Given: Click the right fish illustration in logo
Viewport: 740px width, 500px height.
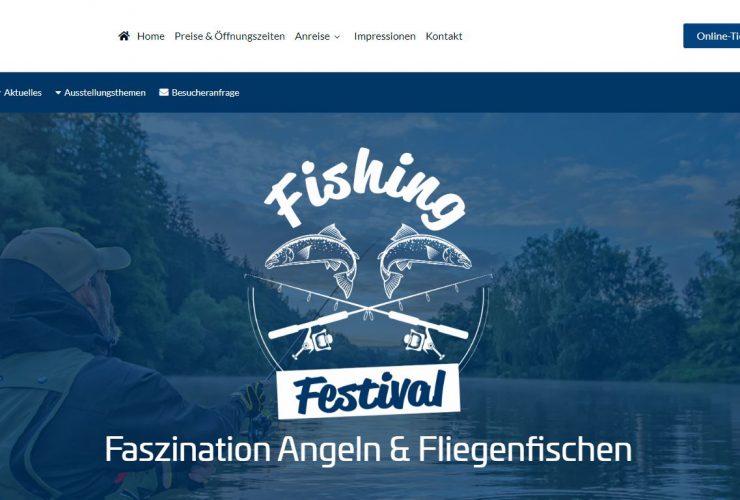Looking at the screenshot, I should (425, 259).
